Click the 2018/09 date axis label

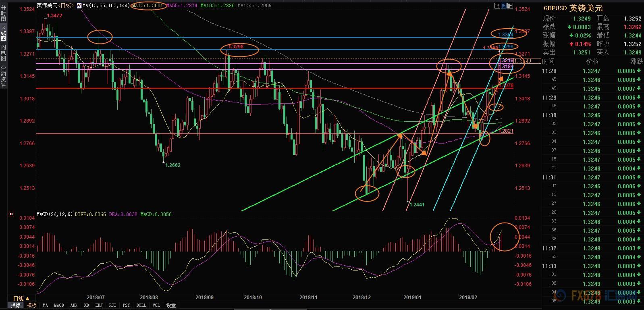(204, 298)
